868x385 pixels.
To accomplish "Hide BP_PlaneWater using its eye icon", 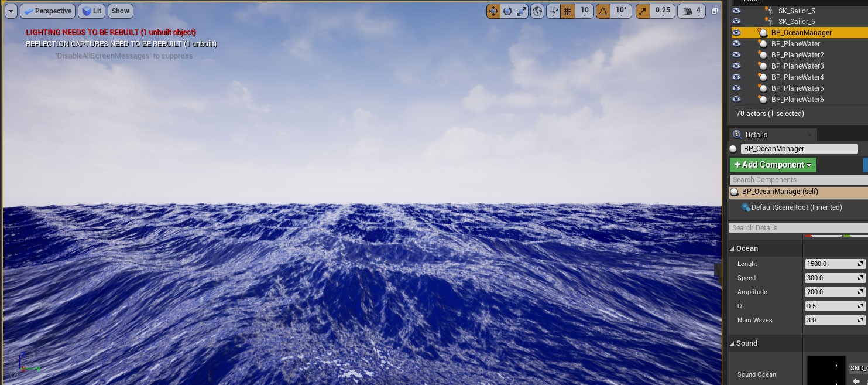I will click(736, 44).
